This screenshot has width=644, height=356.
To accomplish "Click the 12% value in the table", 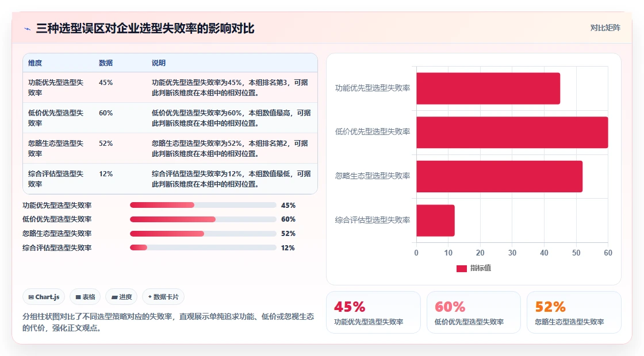I will click(106, 173).
